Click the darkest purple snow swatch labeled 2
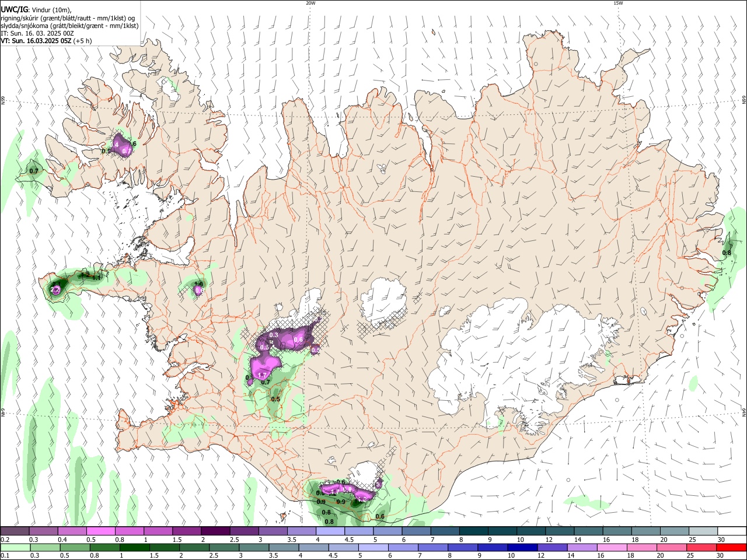747x560 pixels. tap(215, 531)
